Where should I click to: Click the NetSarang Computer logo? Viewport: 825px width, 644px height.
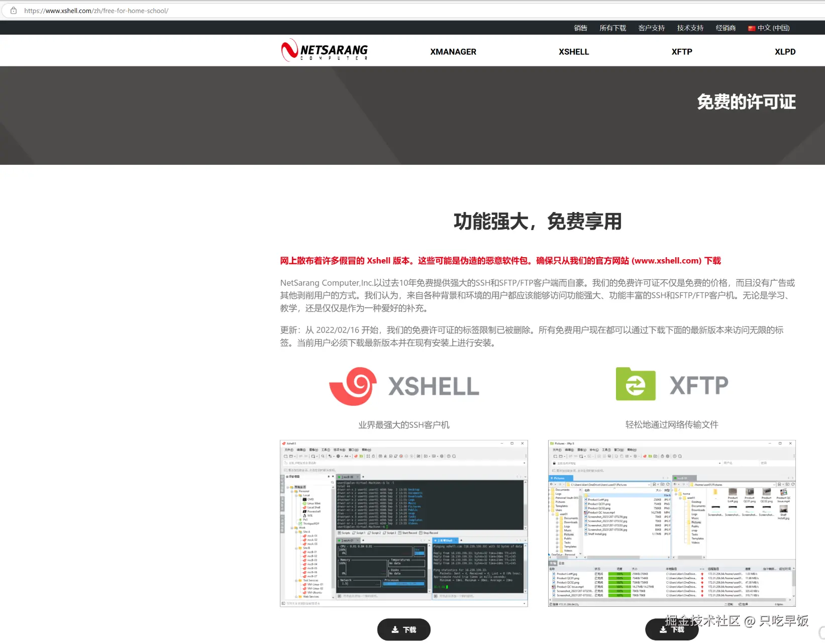click(325, 51)
